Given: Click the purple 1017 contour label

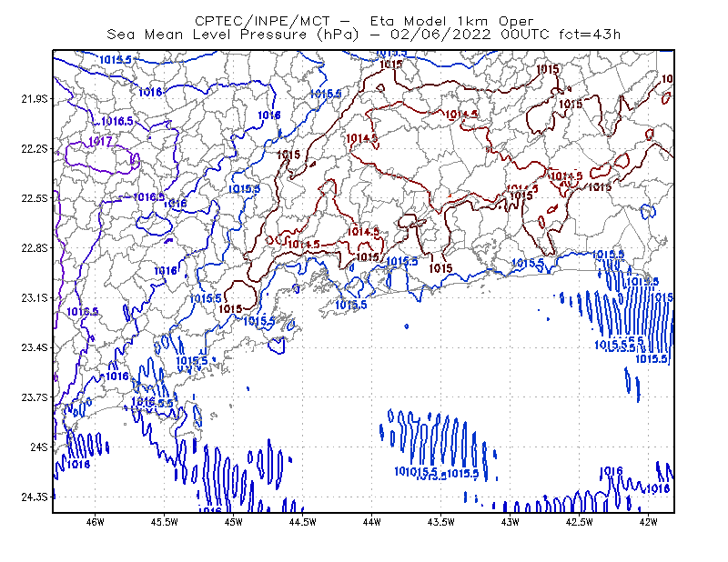Looking at the screenshot, I should tap(100, 141).
